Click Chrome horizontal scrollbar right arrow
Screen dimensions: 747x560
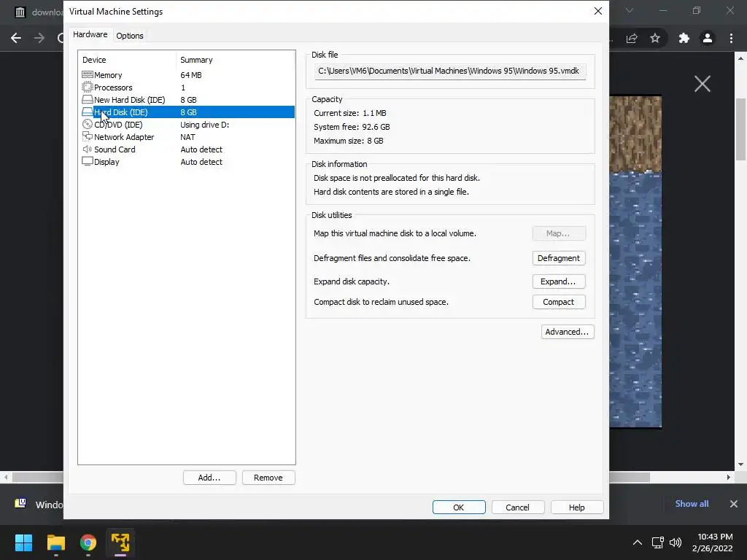point(729,477)
